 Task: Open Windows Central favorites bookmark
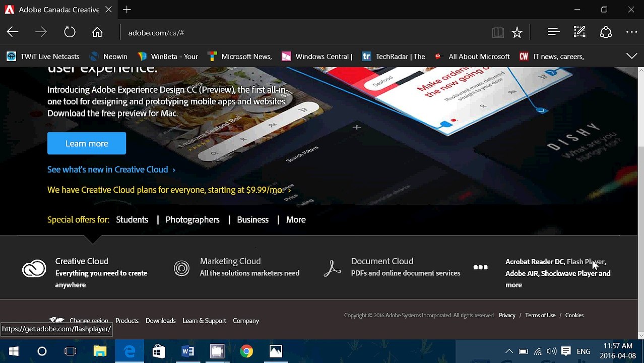tap(317, 56)
